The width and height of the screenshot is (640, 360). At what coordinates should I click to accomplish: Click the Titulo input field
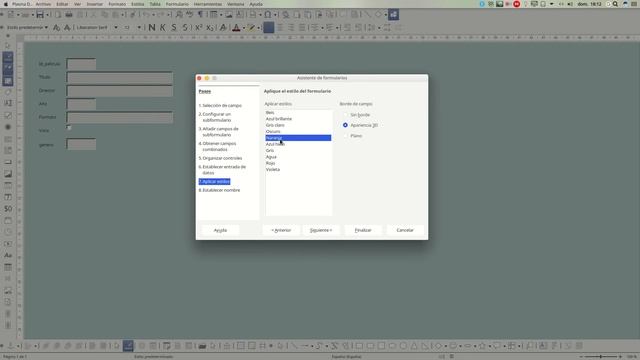(120, 78)
